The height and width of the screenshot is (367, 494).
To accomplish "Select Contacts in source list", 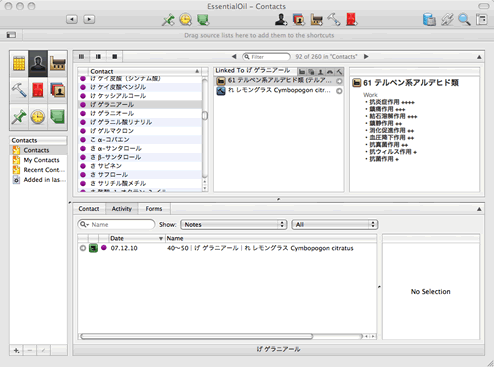I will tap(38, 150).
